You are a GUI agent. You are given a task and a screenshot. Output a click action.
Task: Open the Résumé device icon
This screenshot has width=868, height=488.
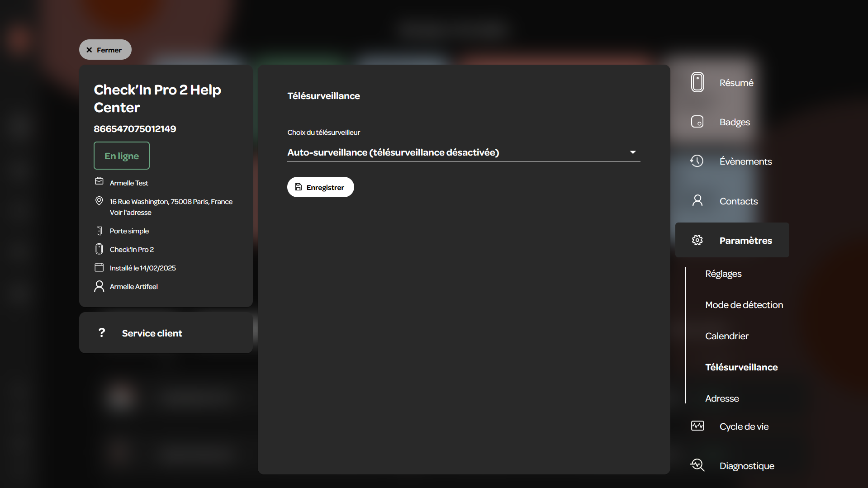[x=697, y=82]
